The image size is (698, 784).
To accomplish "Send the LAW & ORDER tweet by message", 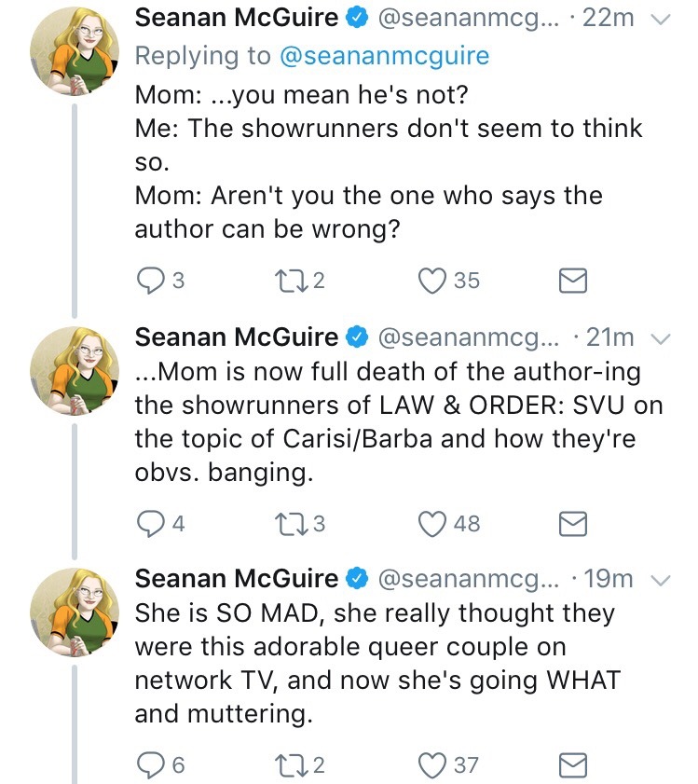I will coord(572,524).
